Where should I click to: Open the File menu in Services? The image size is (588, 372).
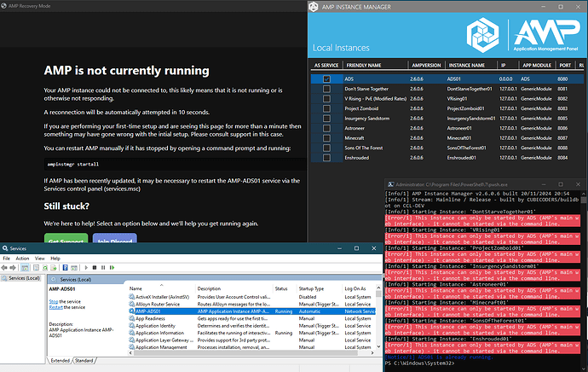[x=6, y=259]
